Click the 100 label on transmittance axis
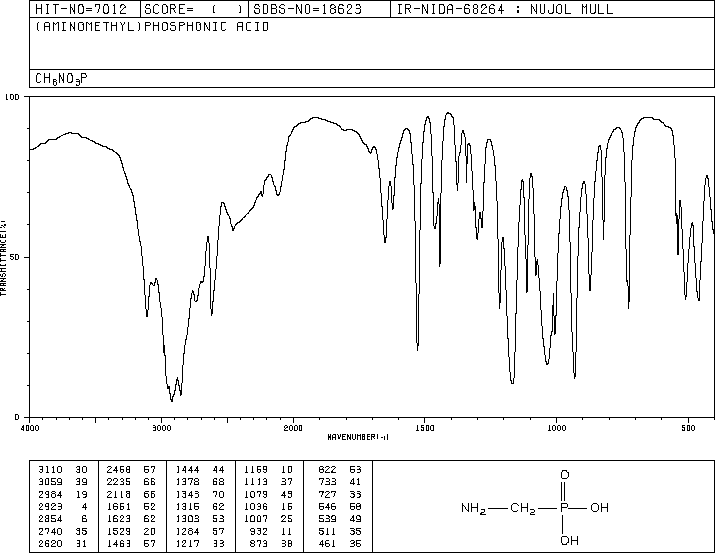This screenshot has height=553, width=715. (12, 97)
